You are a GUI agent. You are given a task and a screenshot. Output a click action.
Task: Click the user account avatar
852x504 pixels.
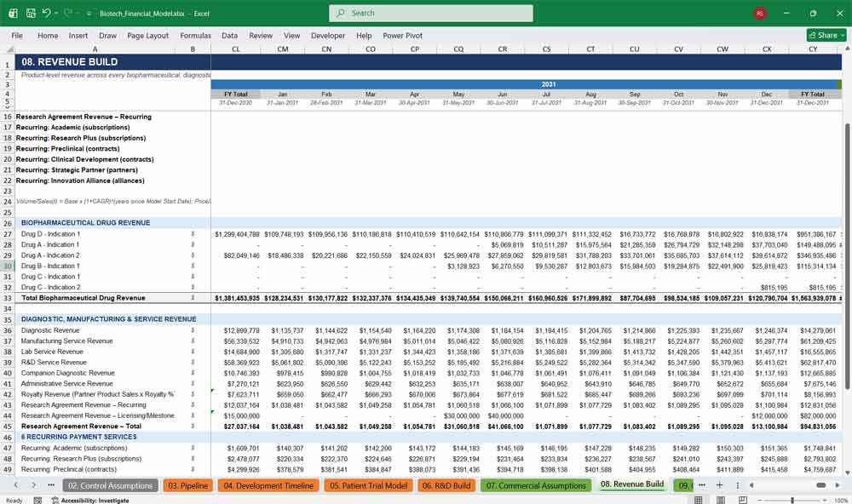pyautogui.click(x=760, y=13)
